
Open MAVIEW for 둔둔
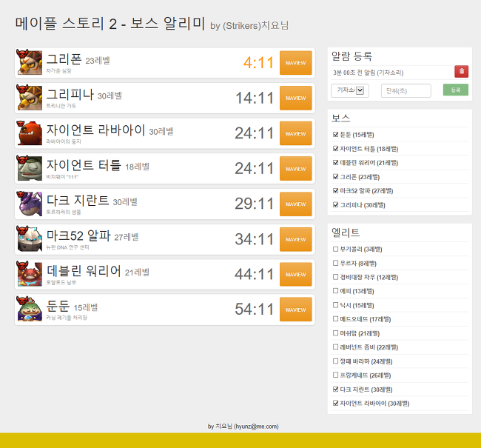click(296, 310)
